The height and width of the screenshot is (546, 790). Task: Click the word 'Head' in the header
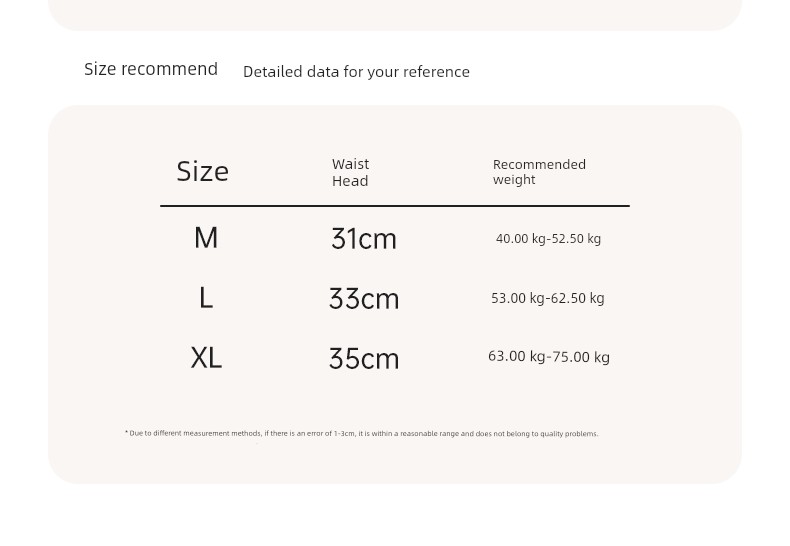point(350,181)
